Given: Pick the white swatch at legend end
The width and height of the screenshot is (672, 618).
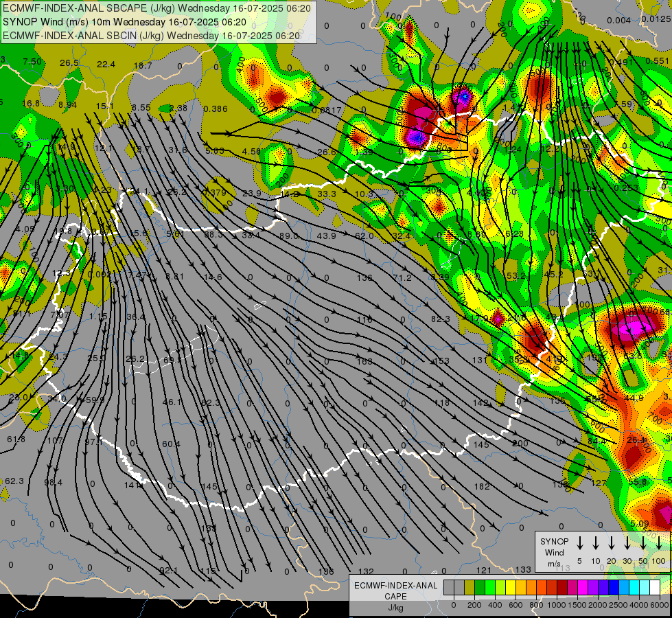Looking at the screenshot, I should coord(654,587).
